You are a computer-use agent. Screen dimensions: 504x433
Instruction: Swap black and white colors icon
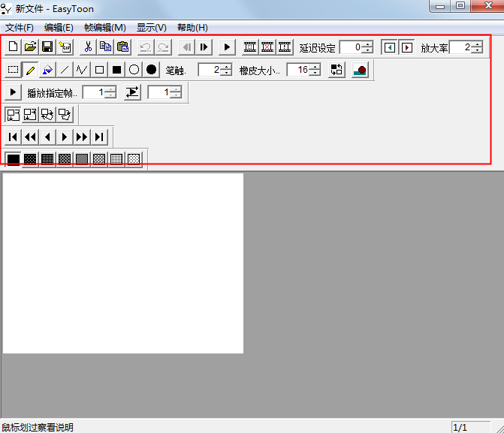tap(337, 70)
